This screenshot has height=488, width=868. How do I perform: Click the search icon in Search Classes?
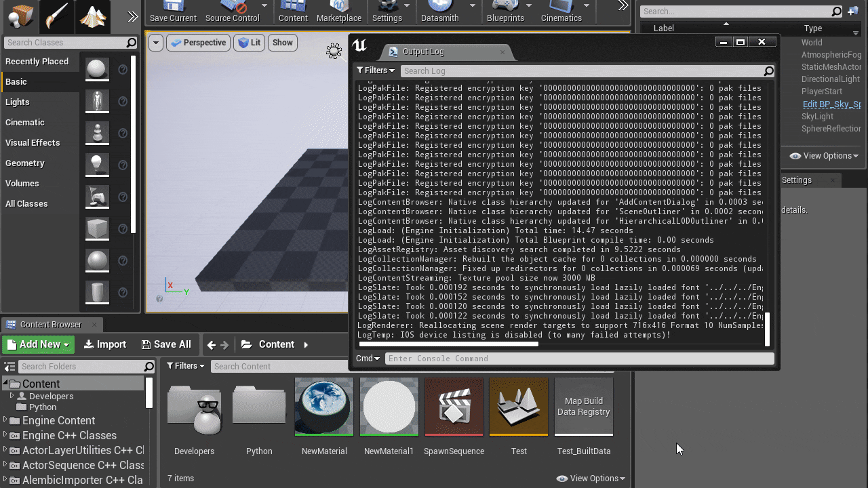[131, 43]
